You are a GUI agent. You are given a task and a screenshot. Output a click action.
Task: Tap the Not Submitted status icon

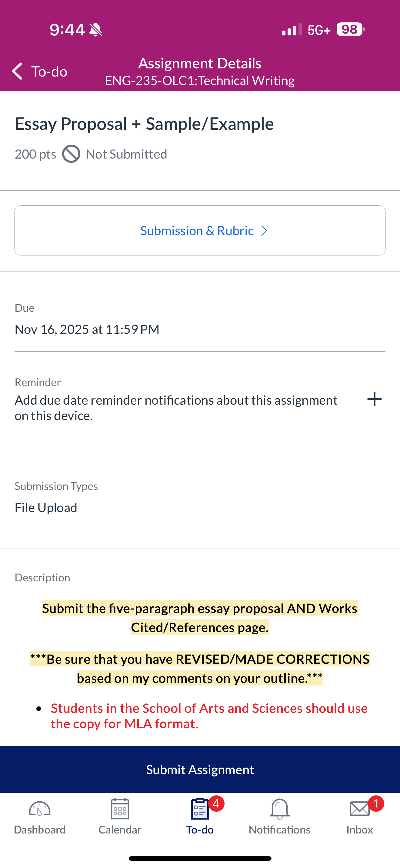tap(71, 154)
